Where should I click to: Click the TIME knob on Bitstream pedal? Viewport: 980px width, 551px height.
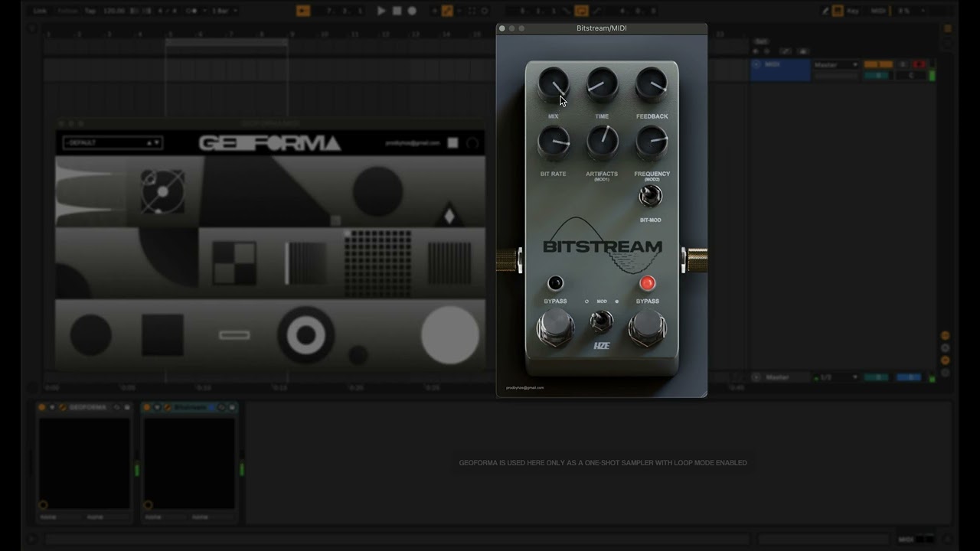click(602, 83)
